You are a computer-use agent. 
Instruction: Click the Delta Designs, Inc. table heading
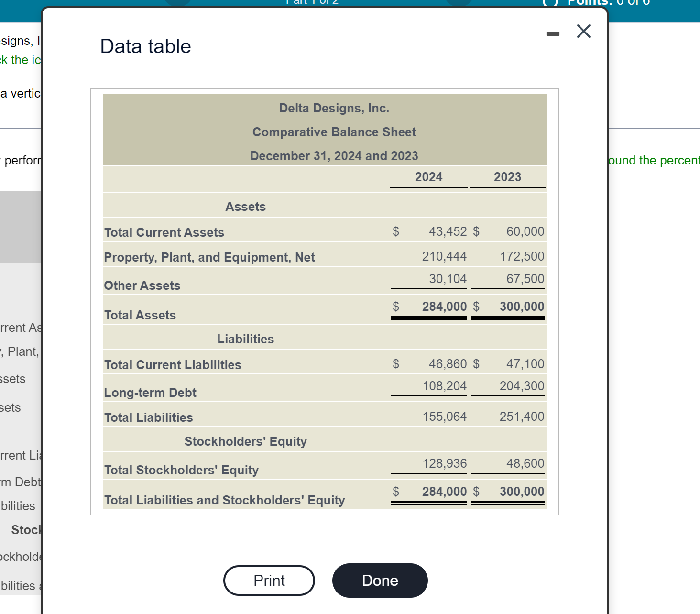tap(334, 108)
